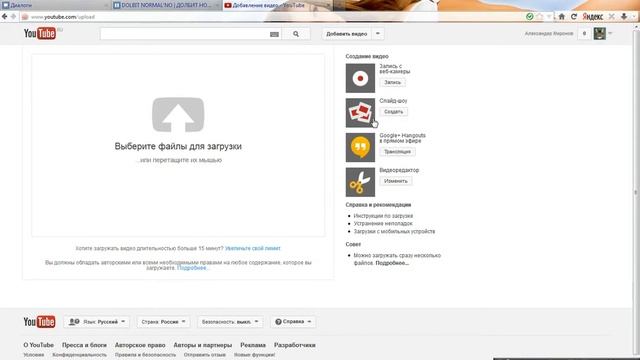Expand the arrow next to user avatar
This screenshot has width=640, height=360.
click(x=610, y=33)
